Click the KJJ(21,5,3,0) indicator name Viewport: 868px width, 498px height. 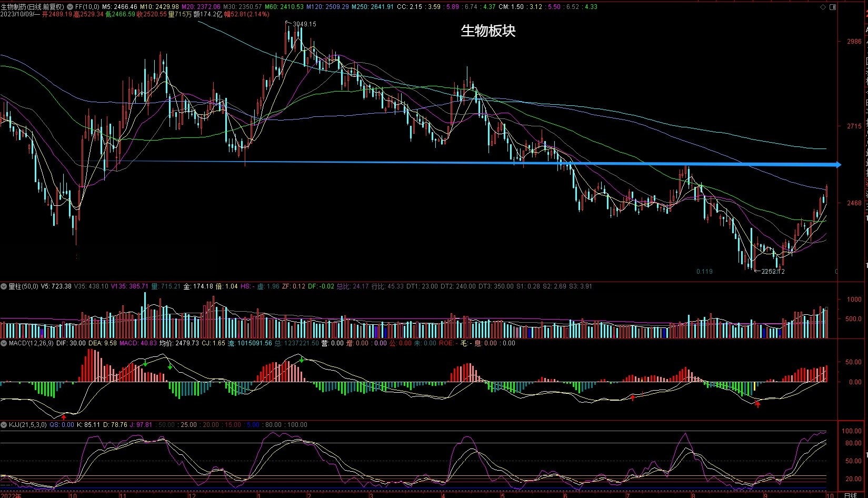pos(28,425)
